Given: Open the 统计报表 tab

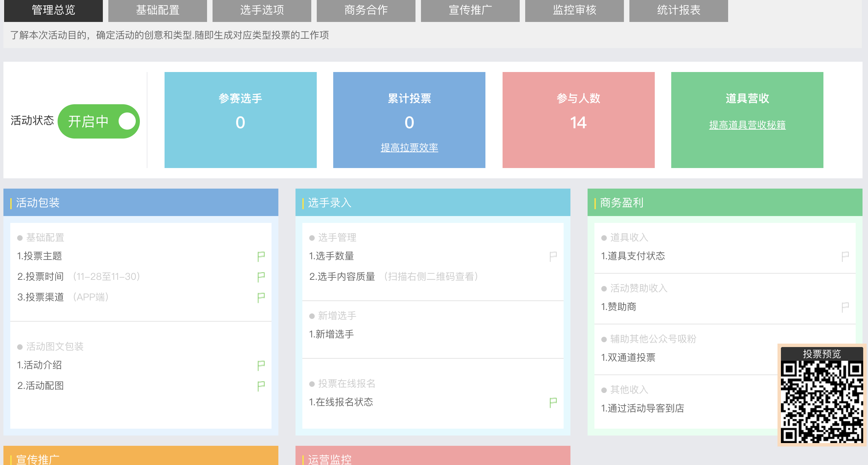Looking at the screenshot, I should click(x=678, y=10).
